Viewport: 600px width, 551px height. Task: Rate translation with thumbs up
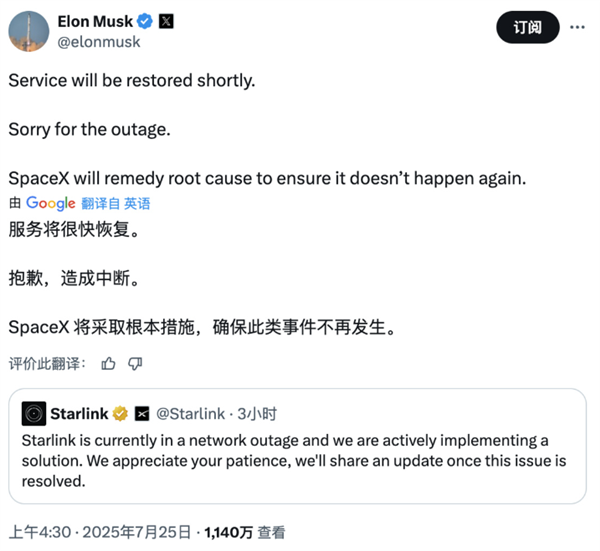coord(109,362)
